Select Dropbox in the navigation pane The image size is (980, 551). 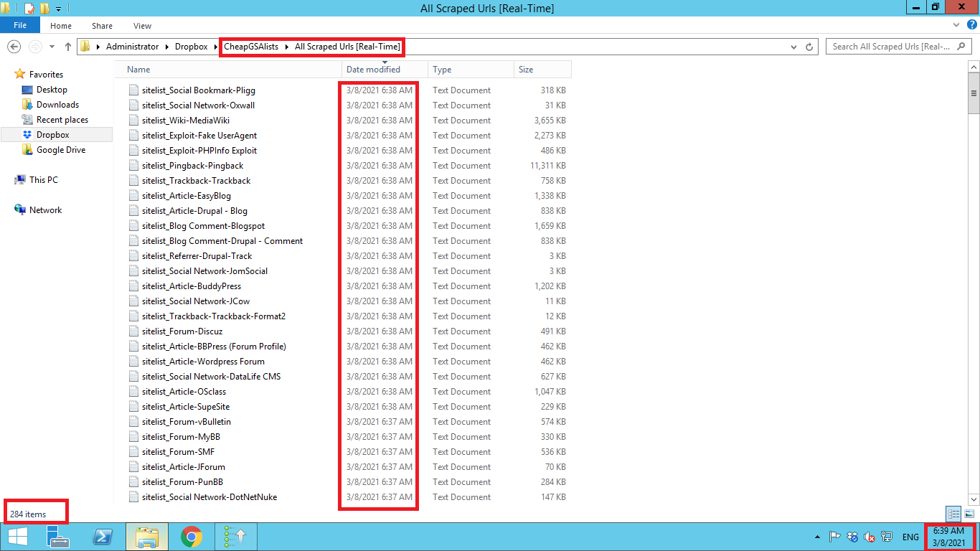point(53,135)
